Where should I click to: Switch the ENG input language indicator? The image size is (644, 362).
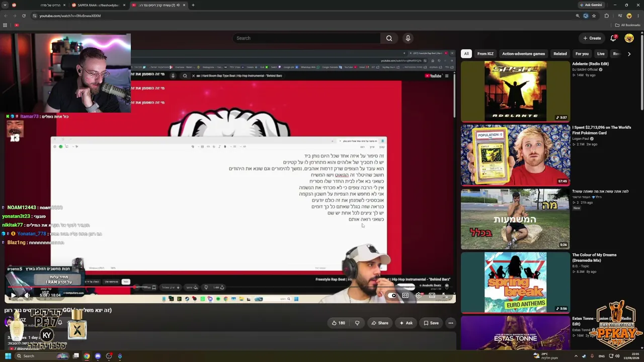[x=601, y=356]
